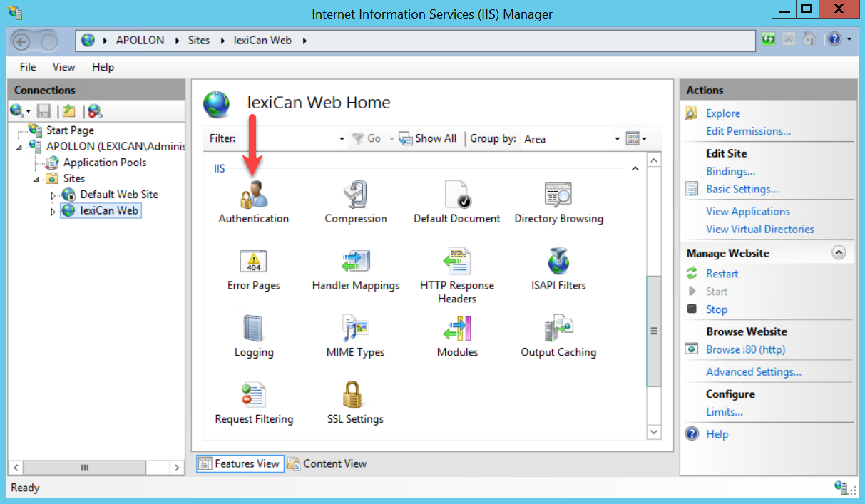Open the Compression feature
865x504 pixels.
click(x=355, y=194)
